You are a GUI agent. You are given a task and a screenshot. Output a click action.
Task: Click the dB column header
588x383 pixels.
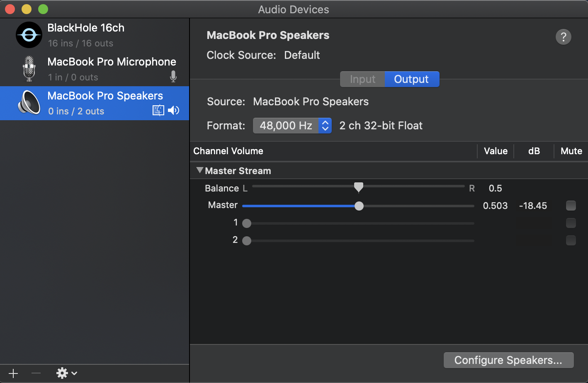click(x=534, y=151)
